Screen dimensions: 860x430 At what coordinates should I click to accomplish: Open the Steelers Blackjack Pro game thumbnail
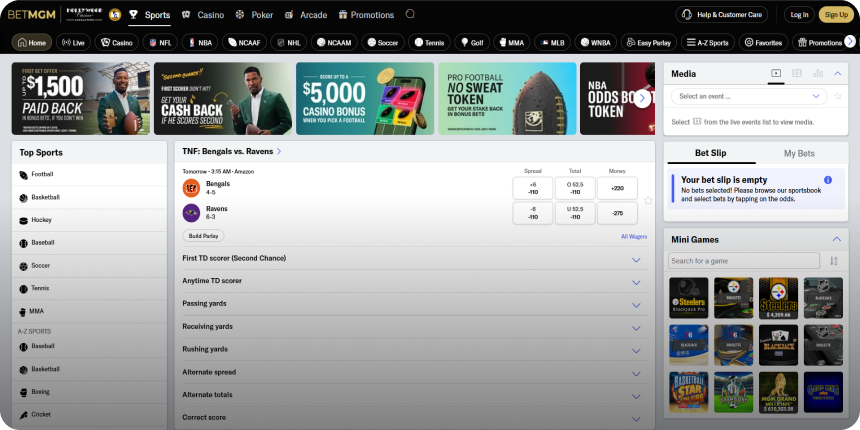(x=688, y=298)
